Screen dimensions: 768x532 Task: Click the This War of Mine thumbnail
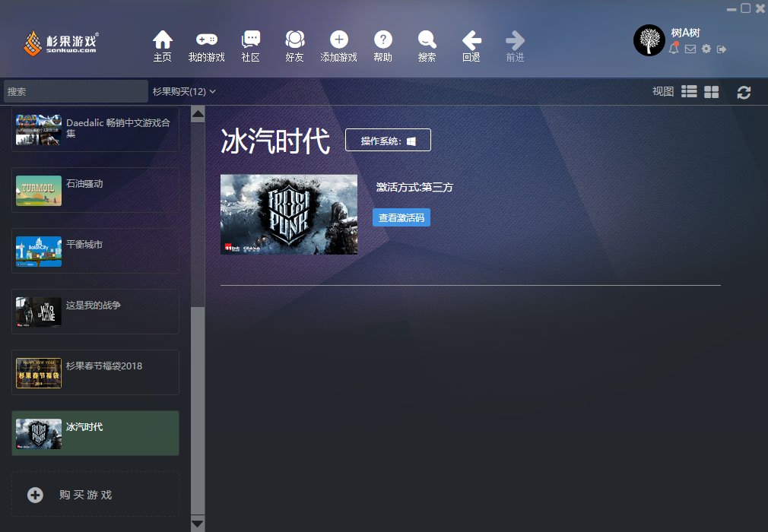tap(39, 312)
